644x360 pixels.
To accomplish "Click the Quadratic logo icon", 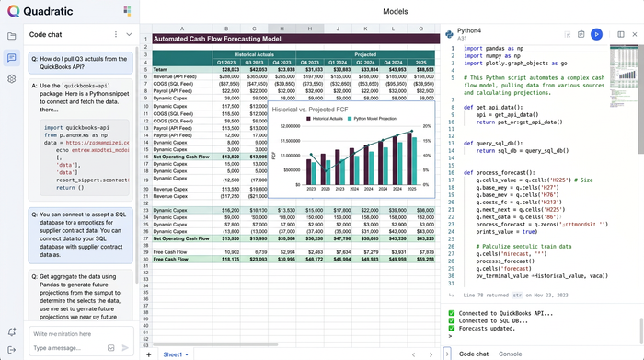I will [13, 11].
